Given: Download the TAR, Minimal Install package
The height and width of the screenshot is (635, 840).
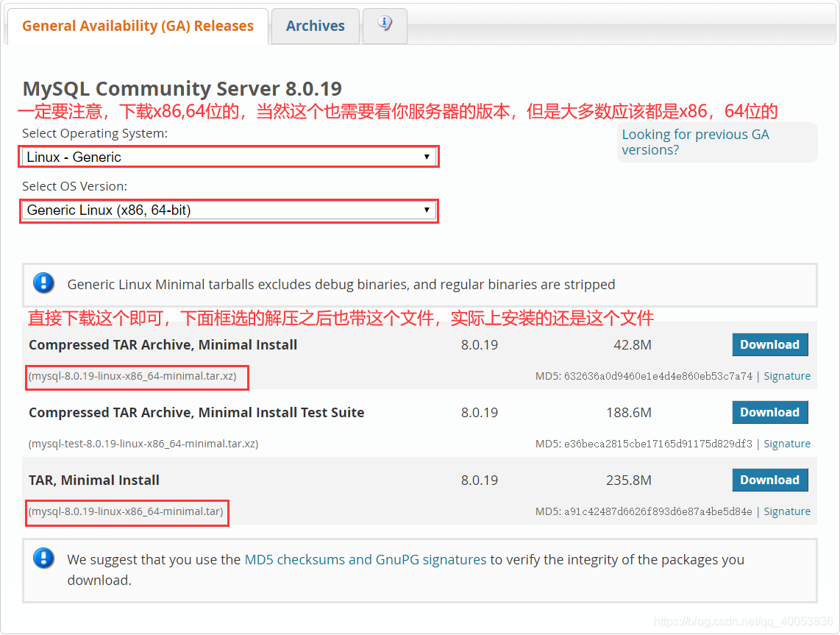Looking at the screenshot, I should pyautogui.click(x=770, y=480).
